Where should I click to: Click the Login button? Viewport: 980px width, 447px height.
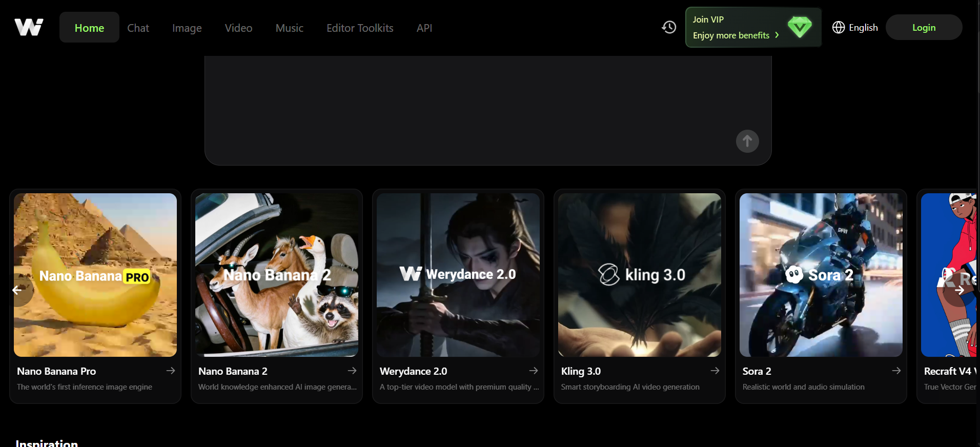click(924, 28)
